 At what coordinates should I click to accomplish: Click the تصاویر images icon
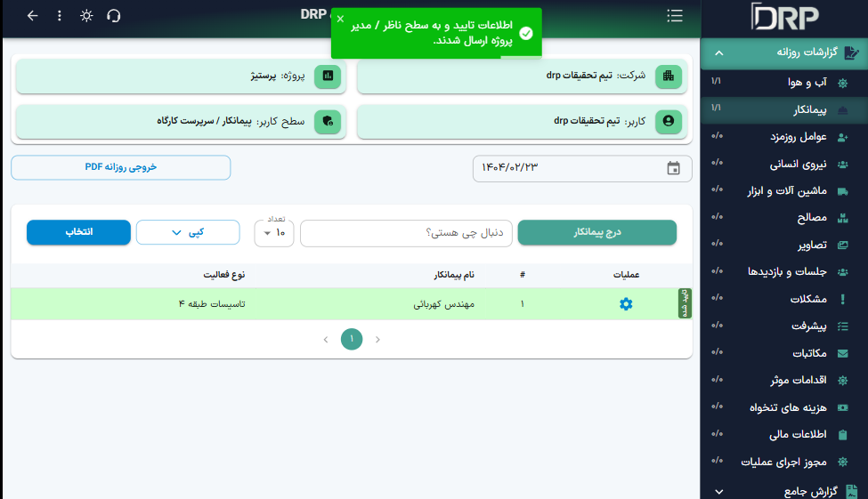(x=842, y=245)
